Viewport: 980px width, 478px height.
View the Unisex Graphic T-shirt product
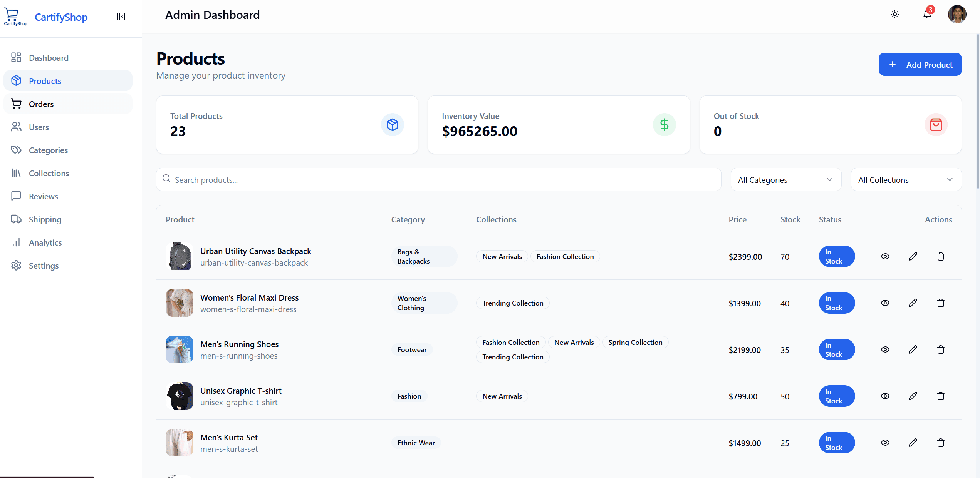point(885,396)
